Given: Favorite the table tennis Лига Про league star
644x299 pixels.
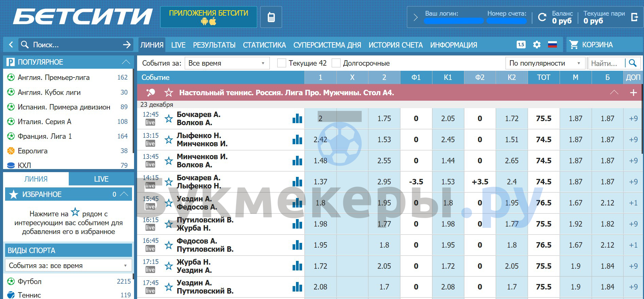Looking at the screenshot, I should pyautogui.click(x=169, y=93).
